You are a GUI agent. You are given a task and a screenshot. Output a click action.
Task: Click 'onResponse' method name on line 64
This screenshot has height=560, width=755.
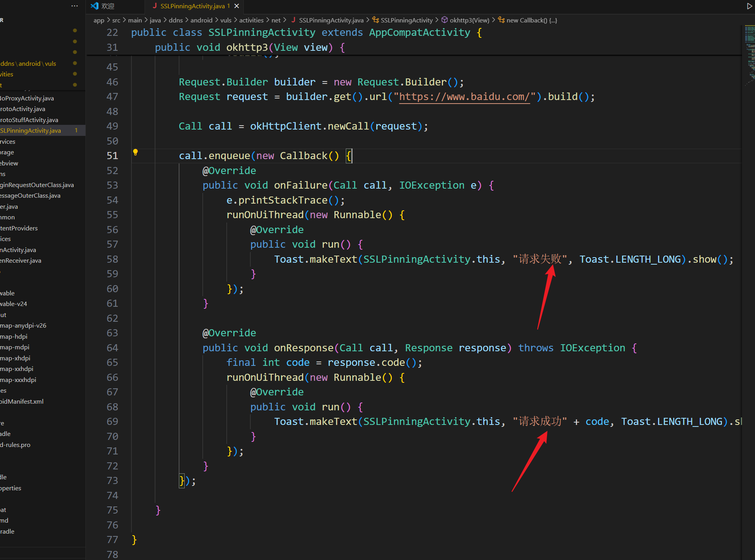(304, 348)
